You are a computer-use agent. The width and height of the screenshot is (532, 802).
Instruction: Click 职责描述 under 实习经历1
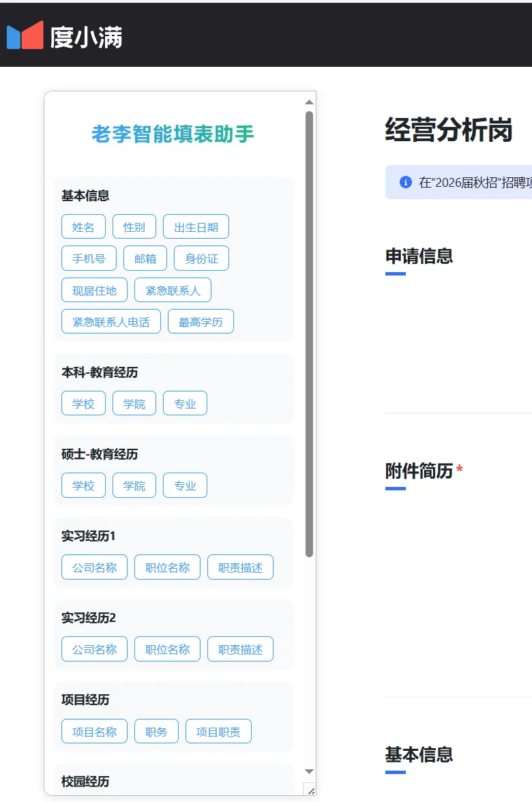coord(240,567)
